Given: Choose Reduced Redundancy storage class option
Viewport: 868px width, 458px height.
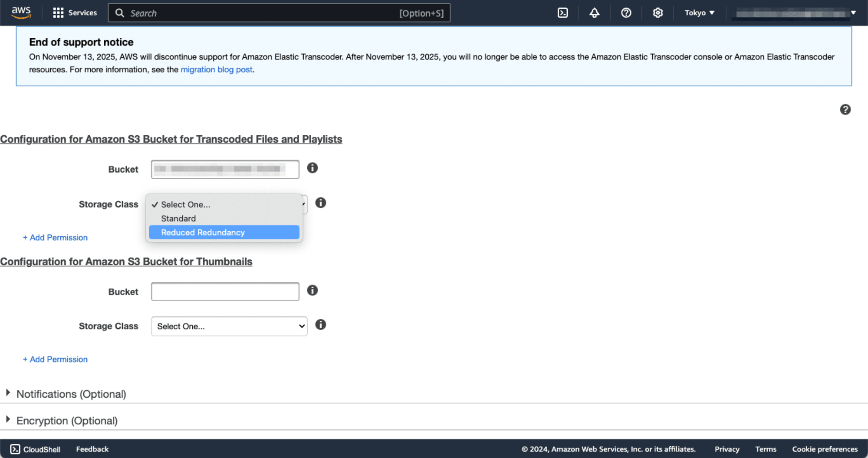Looking at the screenshot, I should pyautogui.click(x=224, y=232).
